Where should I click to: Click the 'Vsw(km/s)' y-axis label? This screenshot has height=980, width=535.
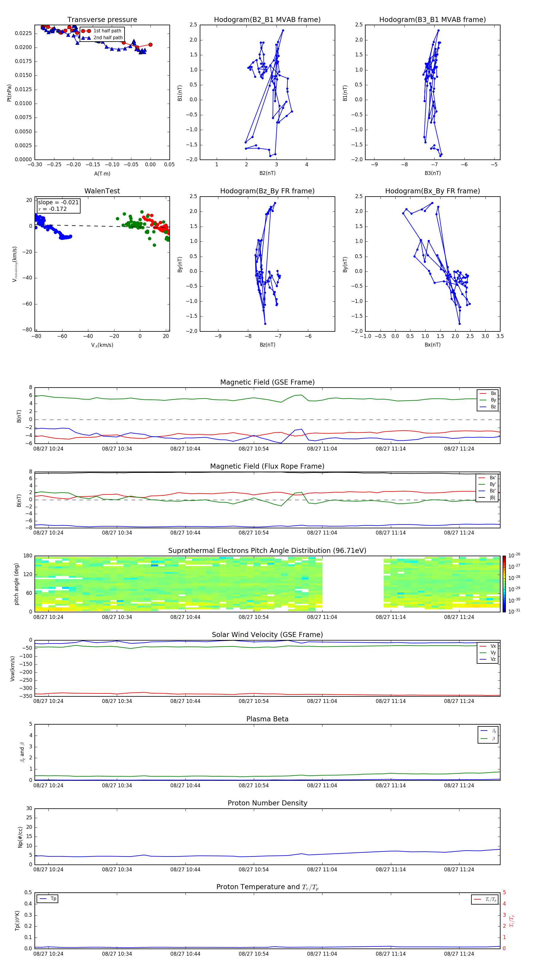click(x=12, y=668)
